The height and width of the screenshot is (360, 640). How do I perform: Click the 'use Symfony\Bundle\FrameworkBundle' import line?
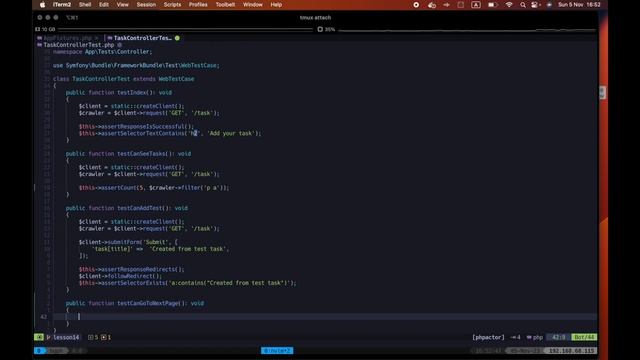coord(136,65)
